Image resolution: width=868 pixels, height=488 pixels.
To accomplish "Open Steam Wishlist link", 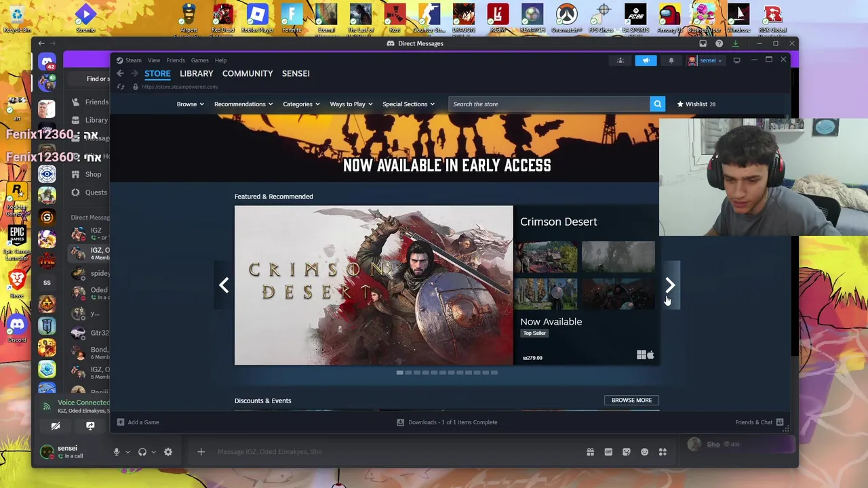I will [696, 104].
